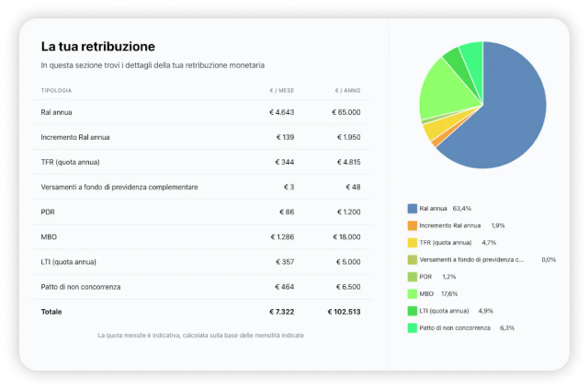This screenshot has width=588, height=389.
Task: Sort by the € / MESE column header
Action: tap(281, 90)
